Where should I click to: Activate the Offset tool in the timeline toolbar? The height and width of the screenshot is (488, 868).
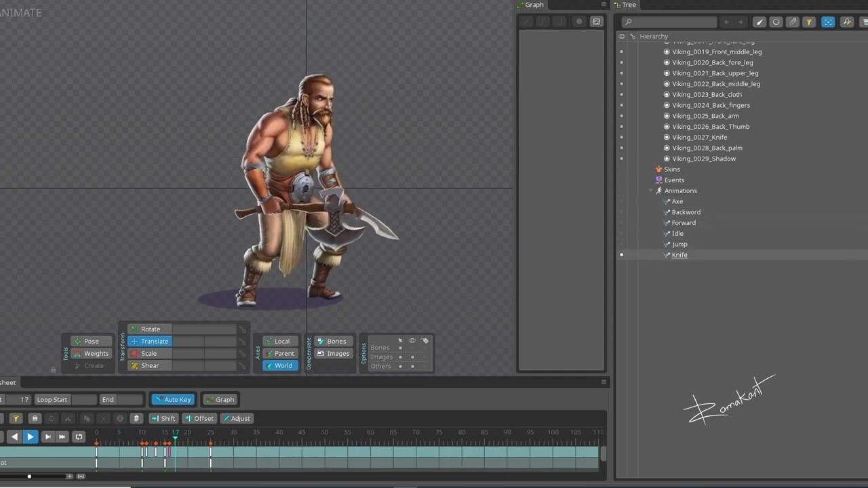click(199, 418)
